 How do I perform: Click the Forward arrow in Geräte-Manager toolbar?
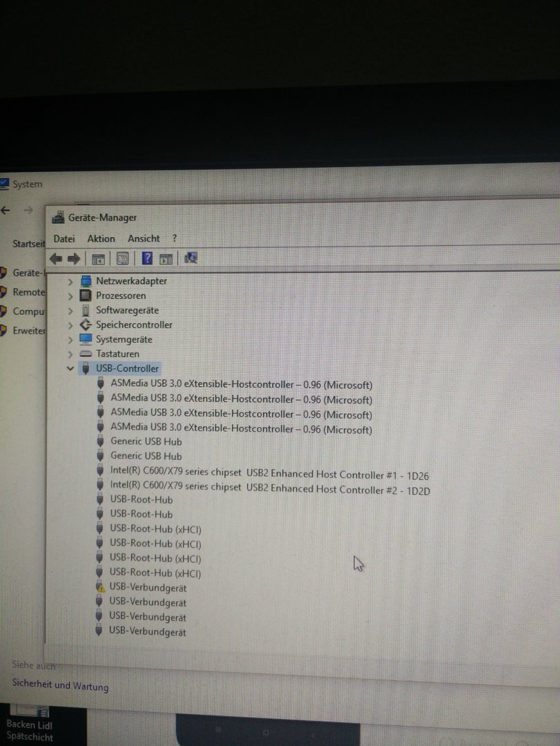[x=74, y=259]
